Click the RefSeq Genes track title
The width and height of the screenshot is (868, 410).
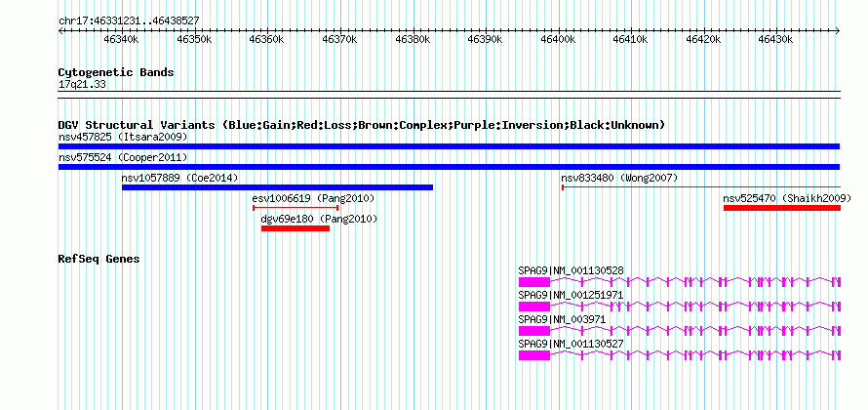tap(99, 260)
